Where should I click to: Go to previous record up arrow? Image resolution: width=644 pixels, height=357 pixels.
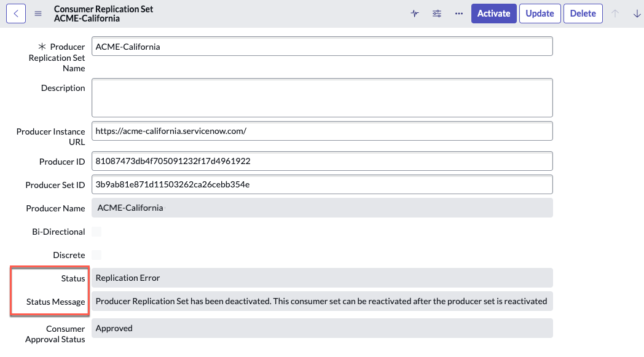pyautogui.click(x=615, y=14)
